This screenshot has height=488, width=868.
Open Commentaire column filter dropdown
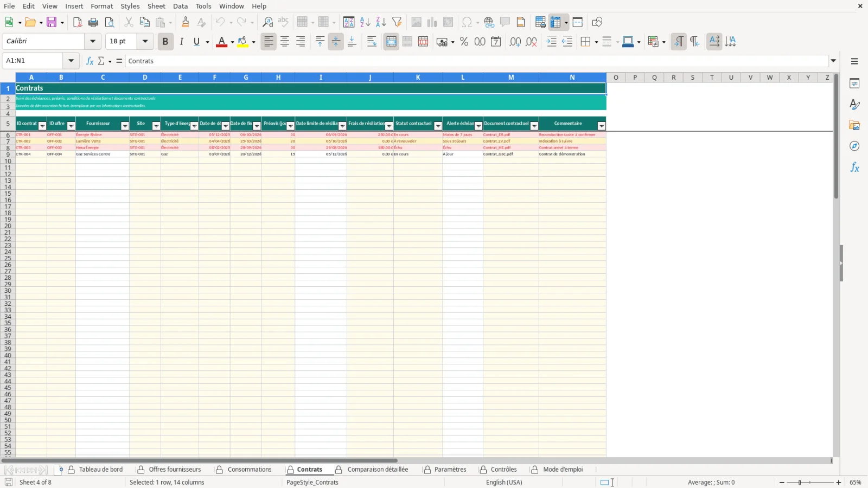[602, 126]
